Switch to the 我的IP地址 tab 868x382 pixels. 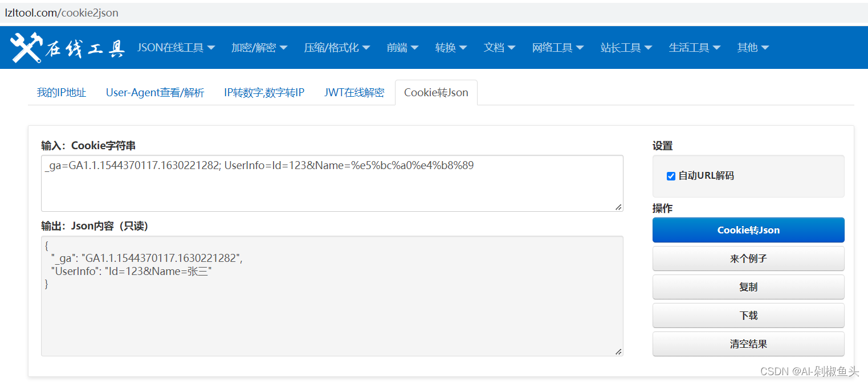pos(62,92)
